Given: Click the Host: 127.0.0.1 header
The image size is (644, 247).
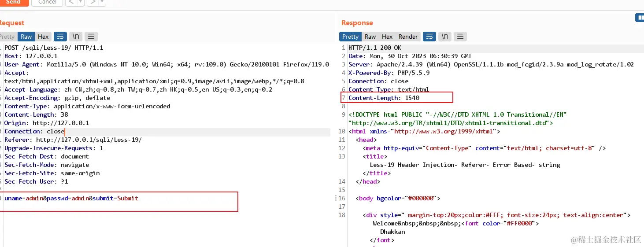Looking at the screenshot, I should pos(31,56).
